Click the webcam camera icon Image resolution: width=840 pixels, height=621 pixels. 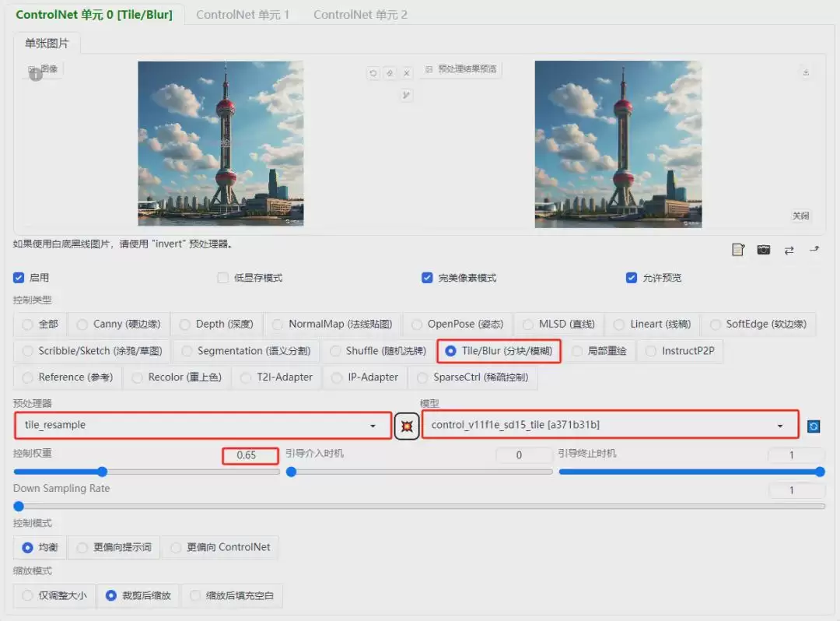tap(764, 250)
